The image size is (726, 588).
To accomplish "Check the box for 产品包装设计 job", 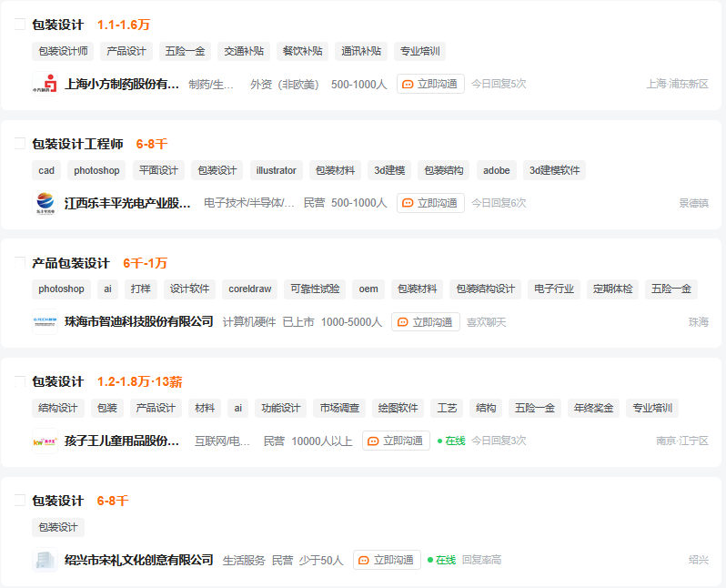I will point(19,263).
